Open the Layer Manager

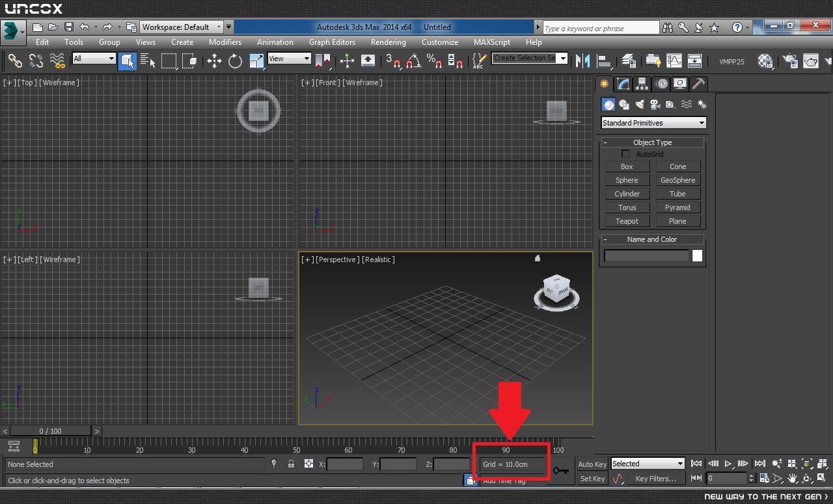click(x=629, y=60)
